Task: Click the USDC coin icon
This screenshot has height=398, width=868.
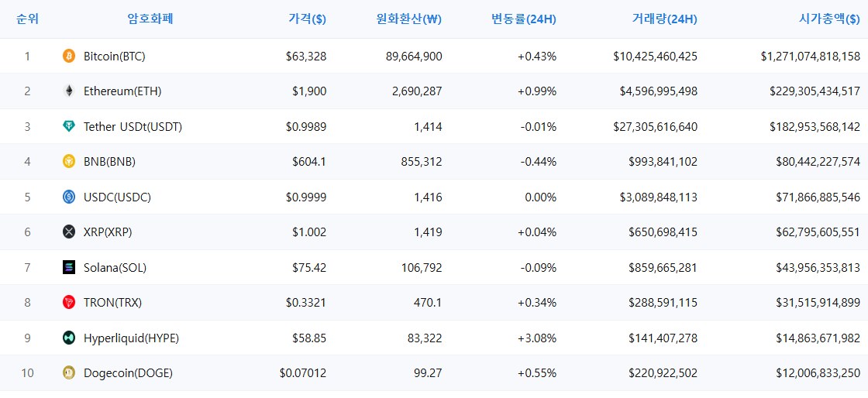Action: (x=69, y=197)
